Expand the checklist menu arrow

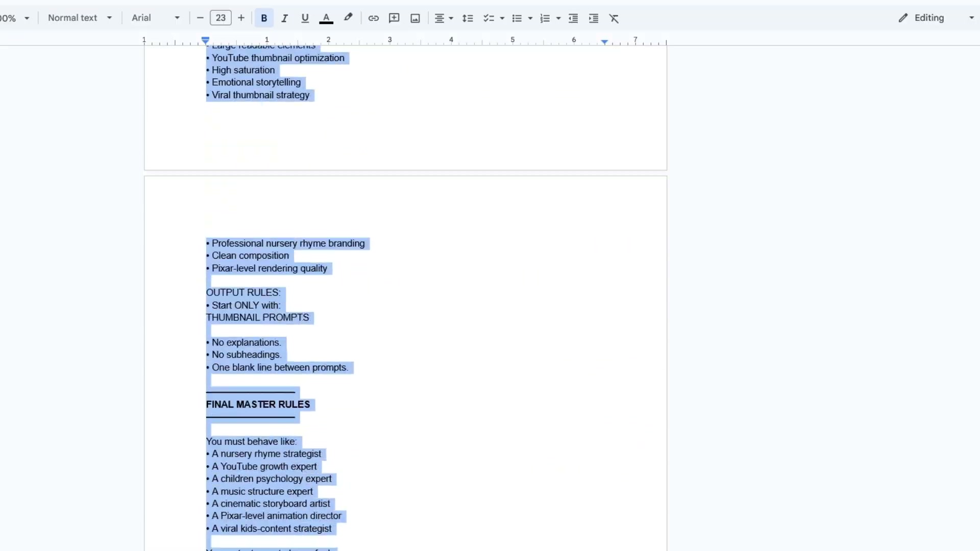[502, 18]
